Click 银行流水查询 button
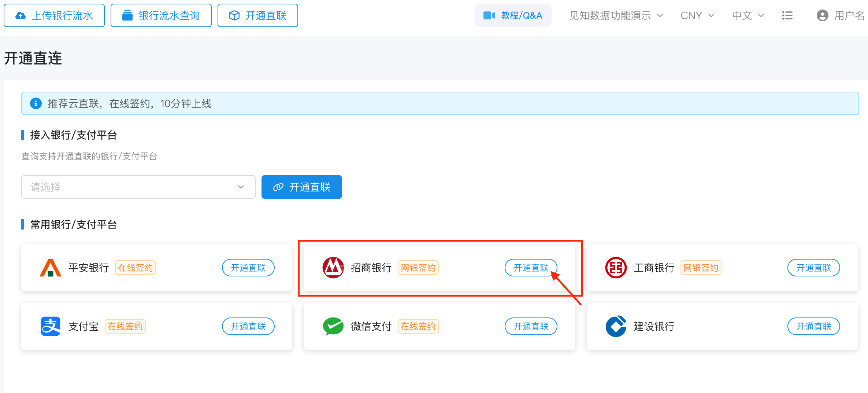This screenshot has height=393, width=868. pos(161,15)
